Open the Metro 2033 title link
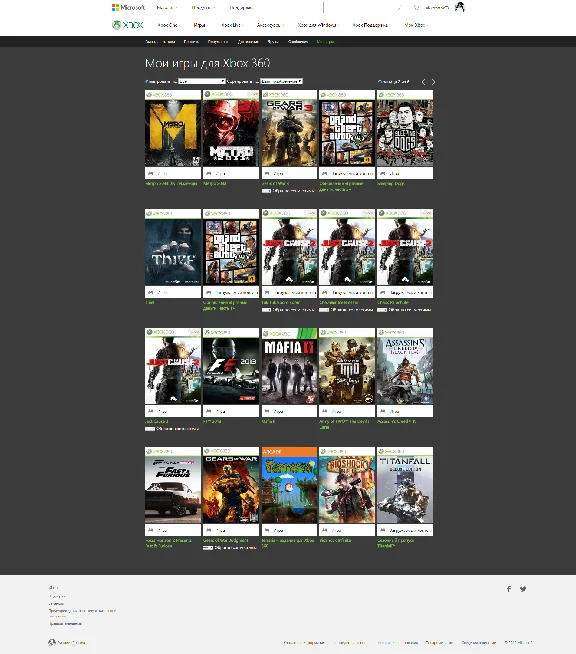The width and height of the screenshot is (576, 654). click(x=214, y=184)
